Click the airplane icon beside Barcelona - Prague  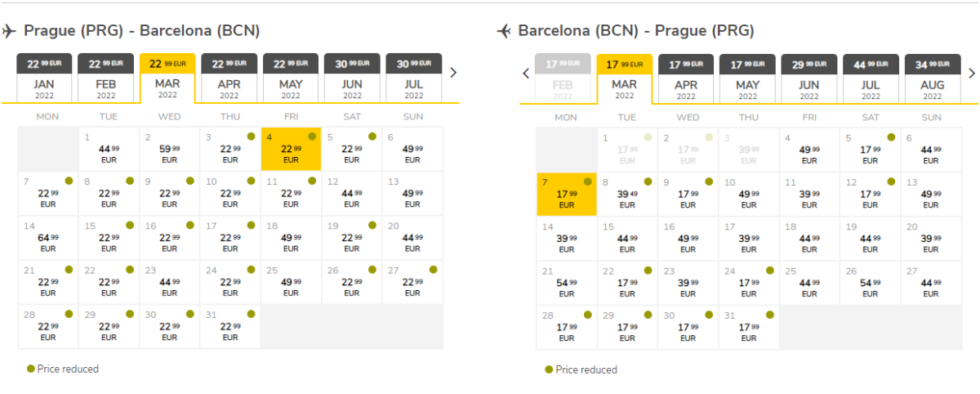pyautogui.click(x=504, y=31)
